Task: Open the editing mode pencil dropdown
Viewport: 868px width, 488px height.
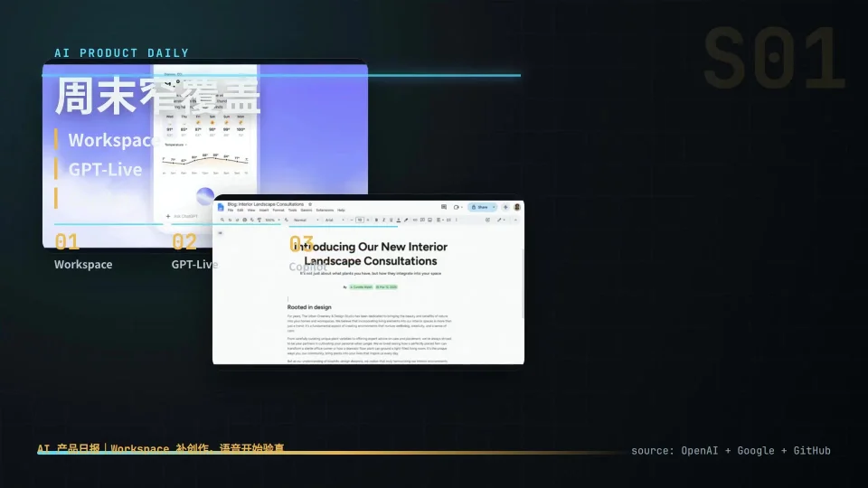Action: (501, 221)
